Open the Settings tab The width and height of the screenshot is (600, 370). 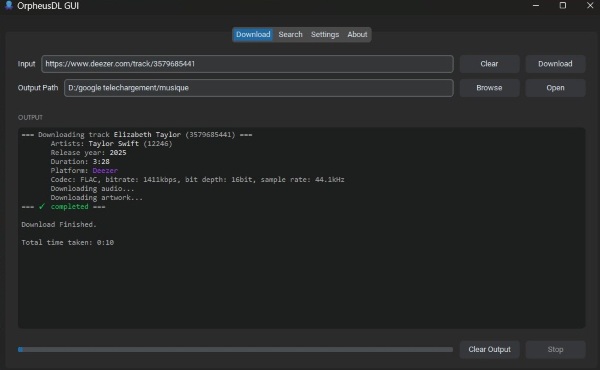(x=325, y=34)
